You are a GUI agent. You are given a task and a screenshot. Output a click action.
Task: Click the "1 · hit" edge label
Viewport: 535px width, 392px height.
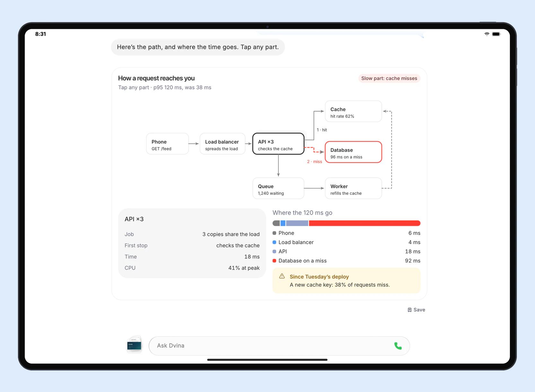point(322,130)
